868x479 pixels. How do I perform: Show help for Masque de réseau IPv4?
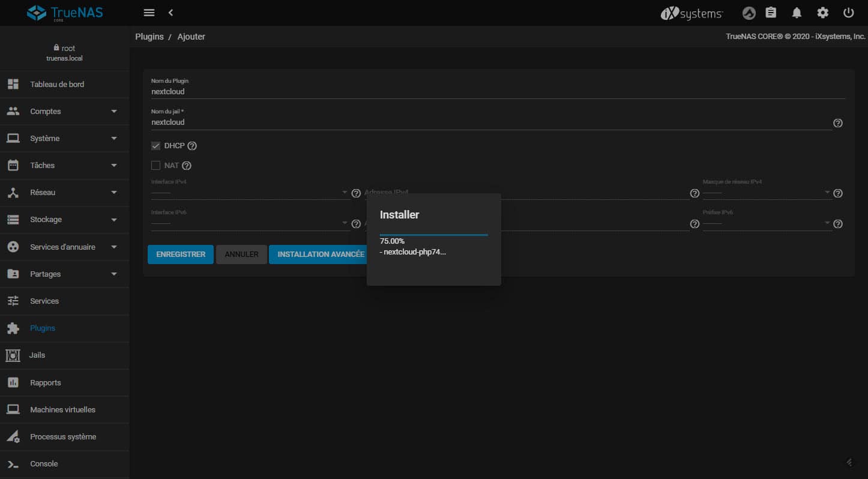pos(838,193)
